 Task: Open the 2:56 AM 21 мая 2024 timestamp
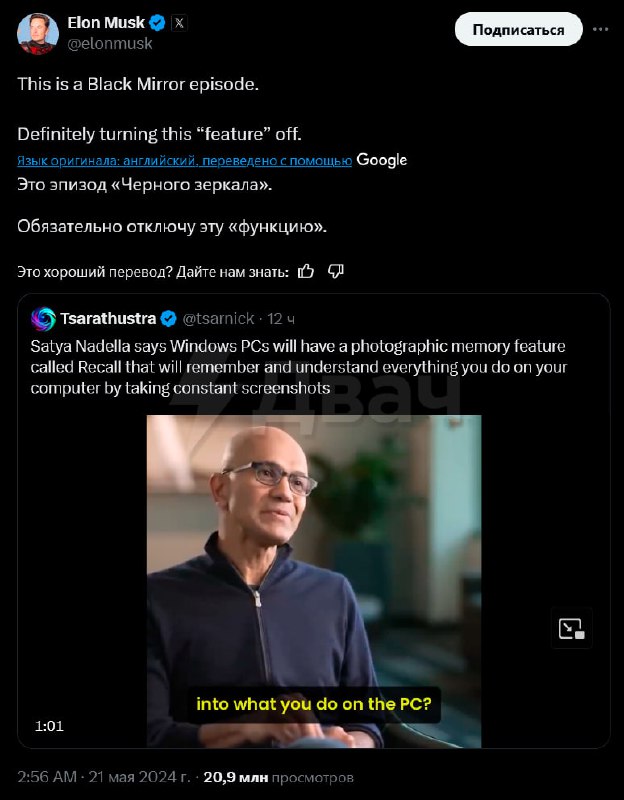(104, 777)
